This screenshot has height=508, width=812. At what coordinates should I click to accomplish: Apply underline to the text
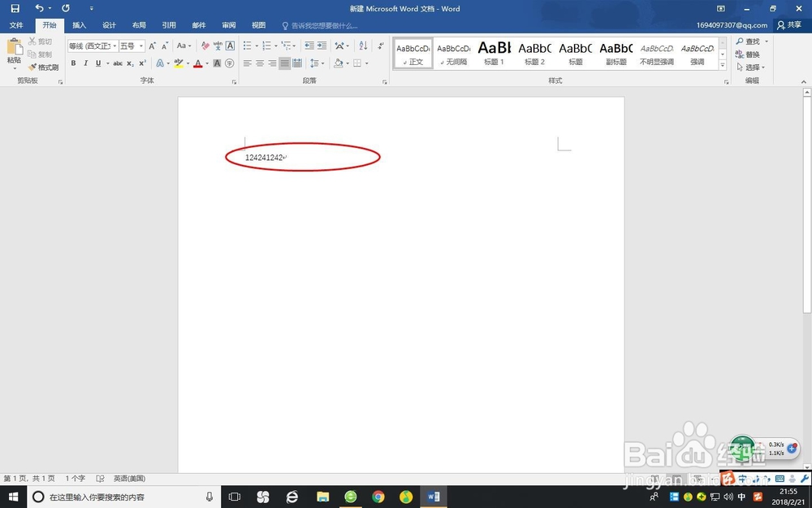[97, 63]
